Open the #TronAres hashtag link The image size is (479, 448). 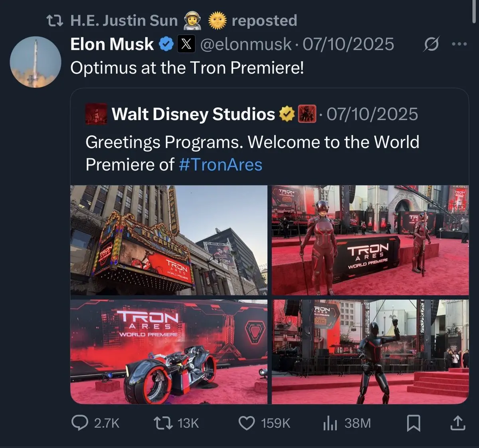pyautogui.click(x=221, y=165)
